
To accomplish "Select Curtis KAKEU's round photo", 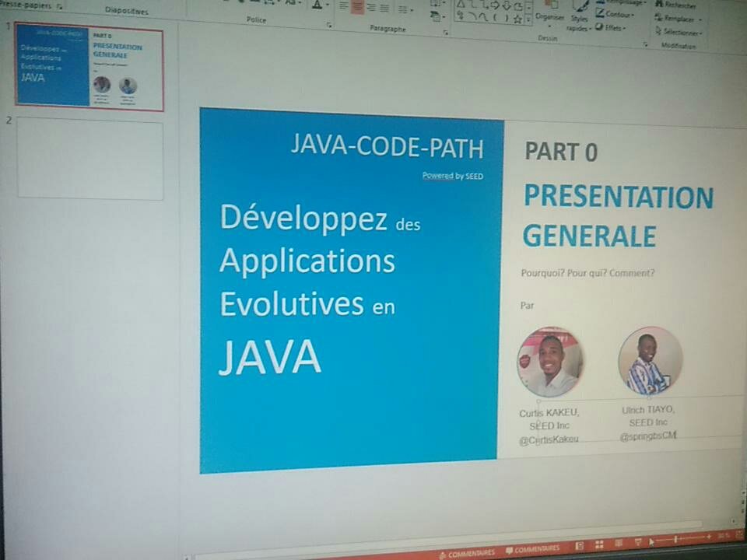I will click(549, 362).
